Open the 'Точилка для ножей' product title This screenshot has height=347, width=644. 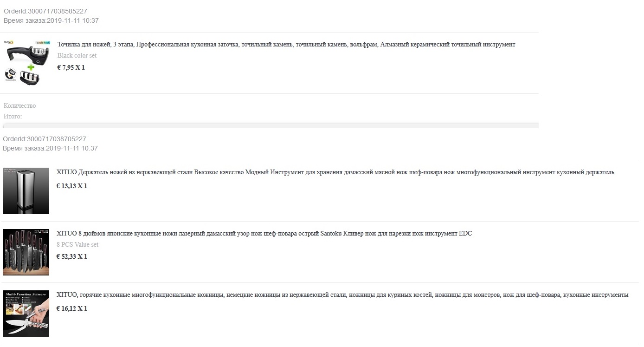[x=286, y=45]
